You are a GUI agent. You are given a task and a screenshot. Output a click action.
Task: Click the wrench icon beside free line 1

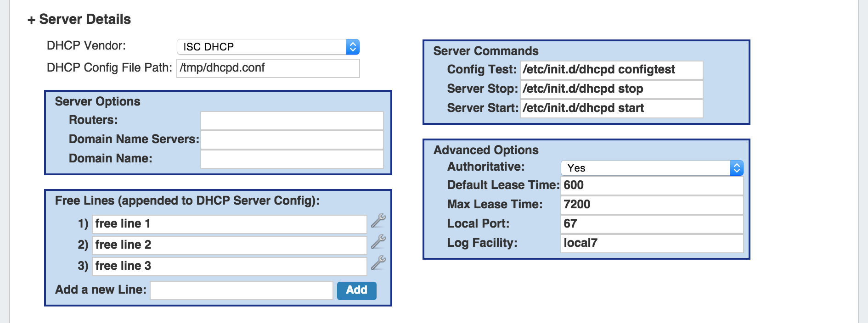(x=378, y=221)
